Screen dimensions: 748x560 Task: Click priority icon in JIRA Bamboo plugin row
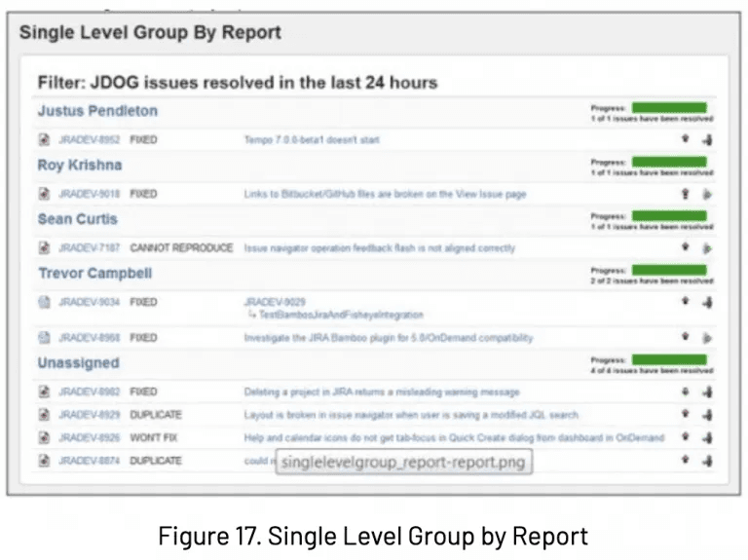click(x=685, y=337)
